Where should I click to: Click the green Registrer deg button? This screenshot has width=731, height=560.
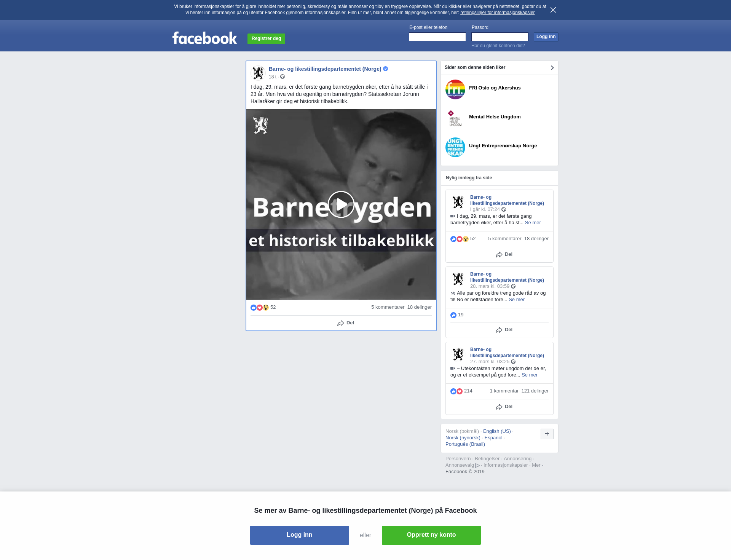click(266, 38)
